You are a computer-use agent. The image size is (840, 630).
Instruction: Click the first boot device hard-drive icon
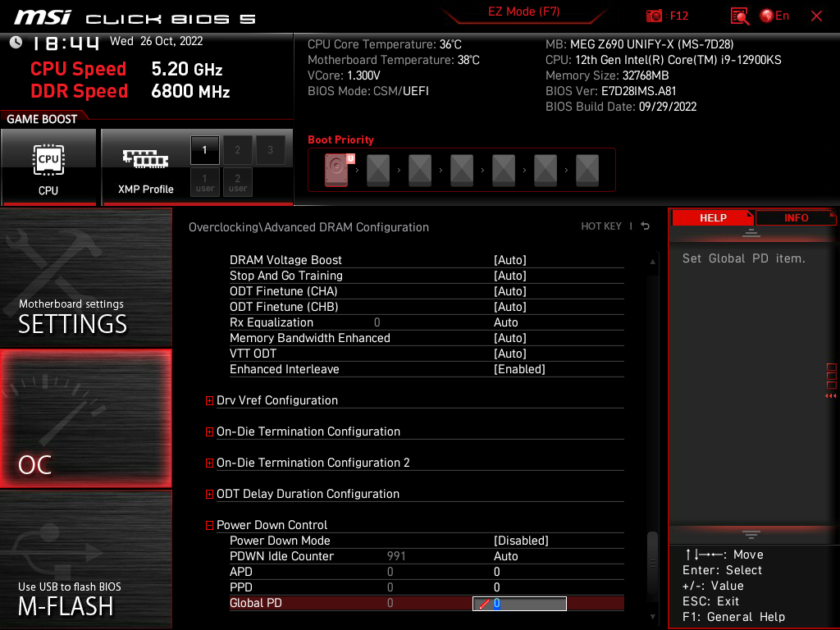(336, 170)
